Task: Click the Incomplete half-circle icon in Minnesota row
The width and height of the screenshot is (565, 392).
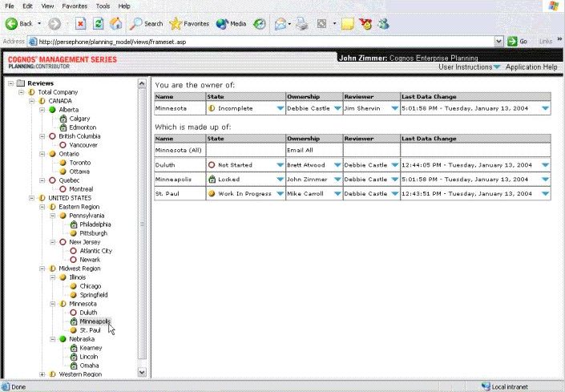Action: (x=212, y=108)
